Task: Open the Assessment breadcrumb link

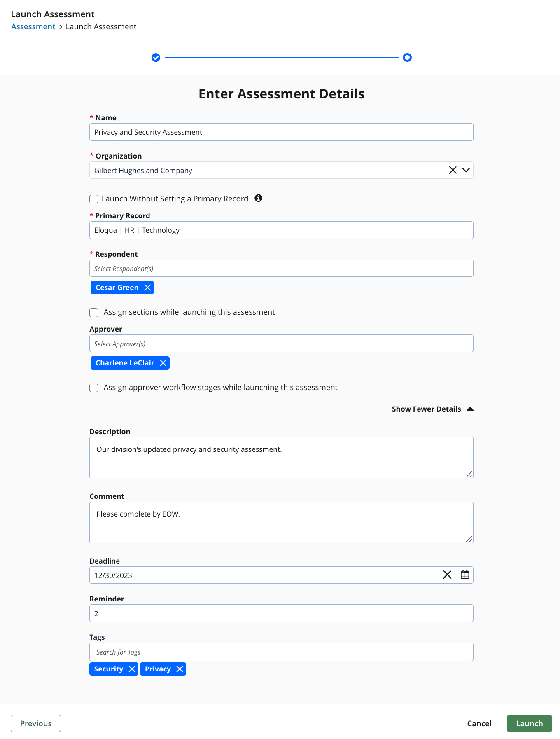Action: [33, 26]
